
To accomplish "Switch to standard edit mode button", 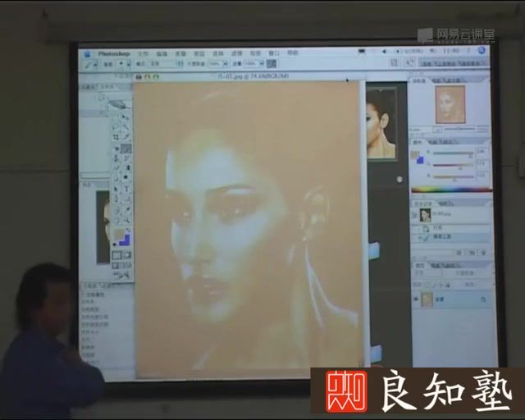I will point(116,255).
